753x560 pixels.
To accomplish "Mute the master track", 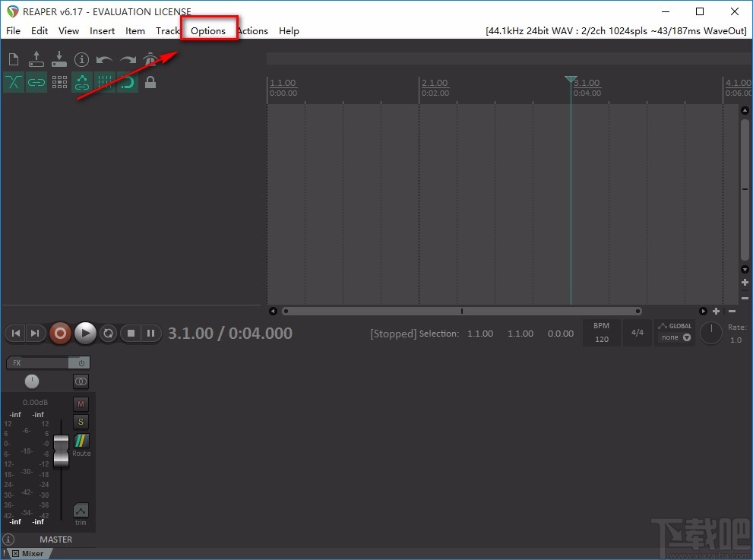I will [x=81, y=404].
